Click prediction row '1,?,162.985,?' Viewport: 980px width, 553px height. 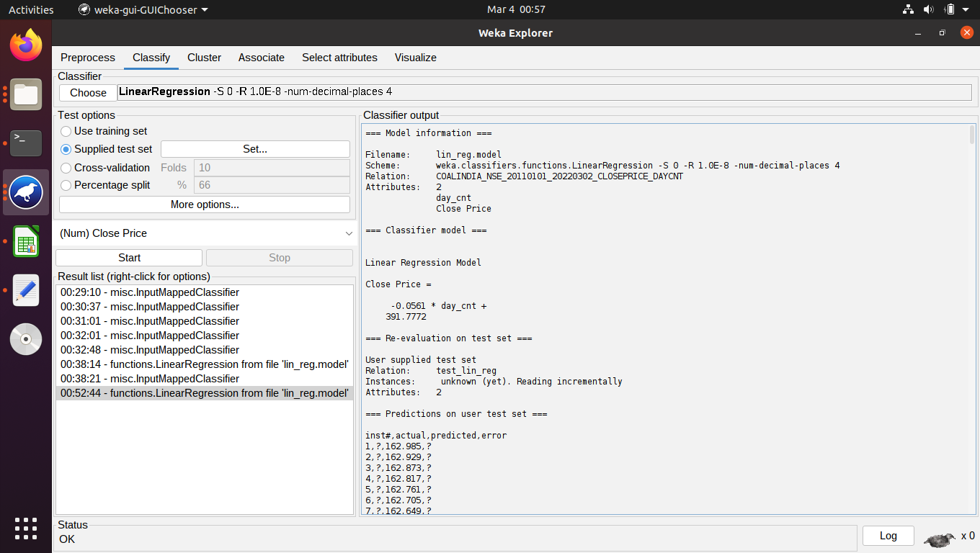(398, 446)
